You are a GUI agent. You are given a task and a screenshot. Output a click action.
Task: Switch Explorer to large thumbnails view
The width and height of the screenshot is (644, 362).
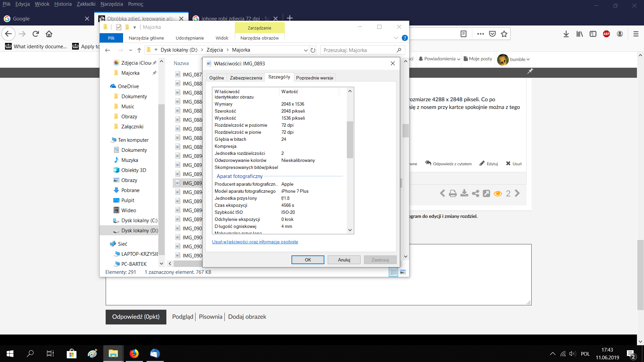click(403, 272)
